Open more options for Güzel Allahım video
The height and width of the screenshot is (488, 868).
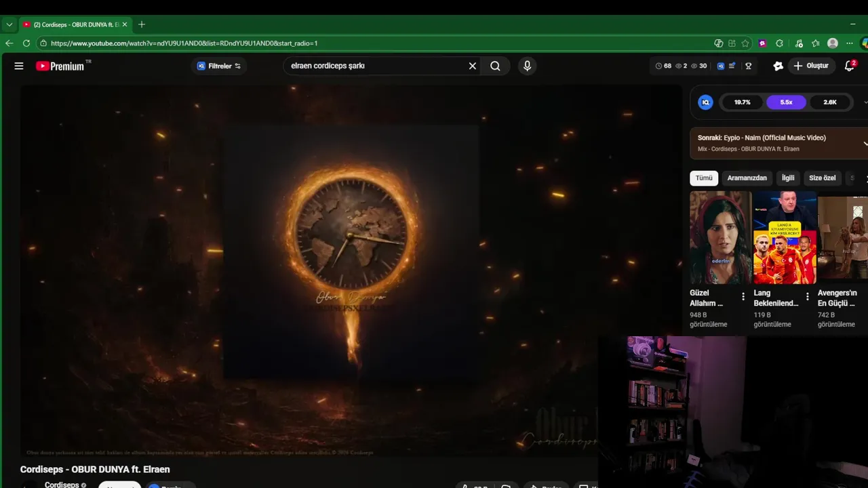click(743, 296)
